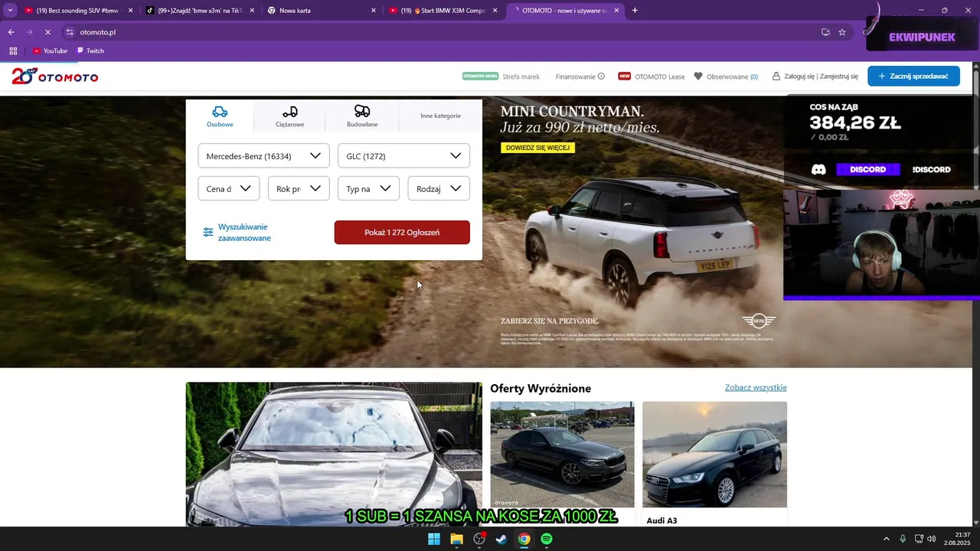Select the Osobowe car category tab
980x551 pixels.
pos(220,116)
